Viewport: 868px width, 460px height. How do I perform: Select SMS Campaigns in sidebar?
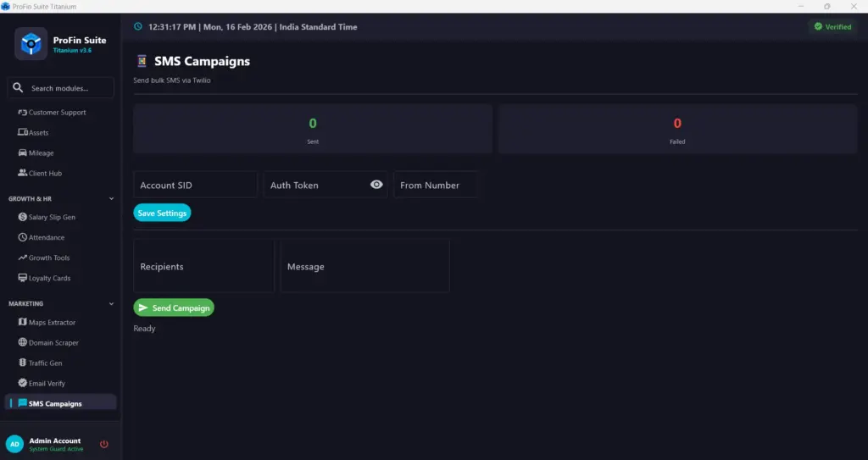[60, 403]
